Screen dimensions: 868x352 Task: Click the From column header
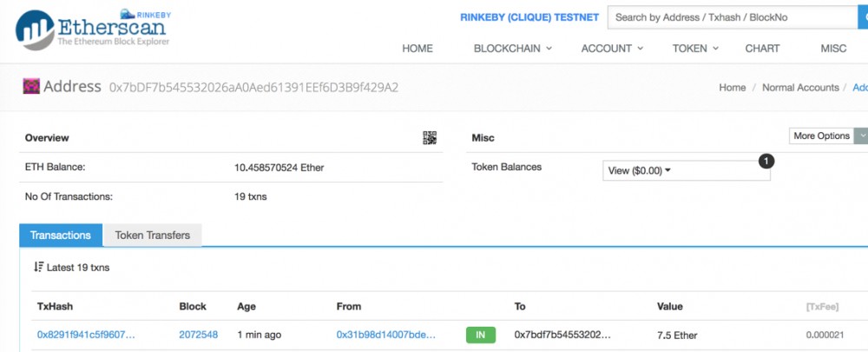(349, 307)
